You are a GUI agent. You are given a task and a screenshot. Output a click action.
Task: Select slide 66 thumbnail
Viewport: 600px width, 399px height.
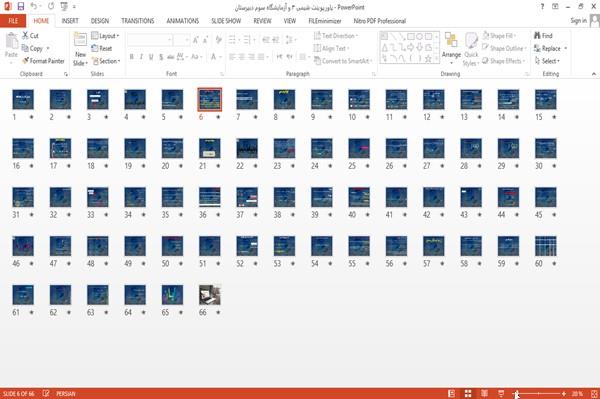210,295
